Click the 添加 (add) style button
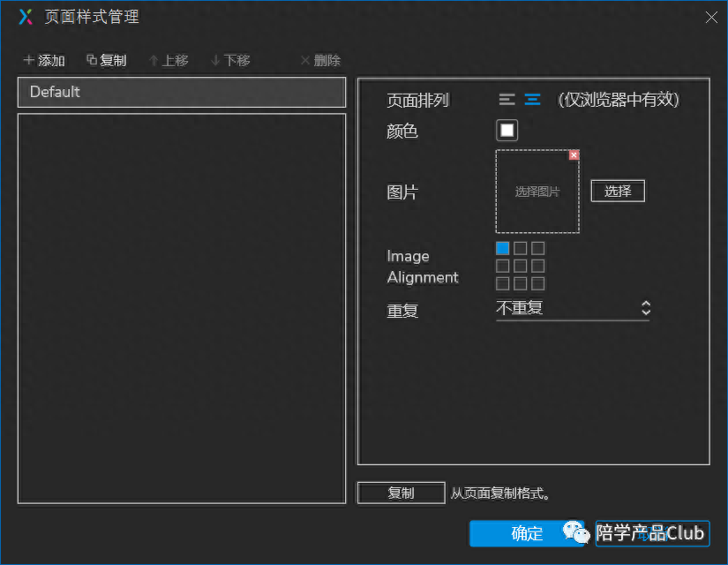 coord(44,60)
